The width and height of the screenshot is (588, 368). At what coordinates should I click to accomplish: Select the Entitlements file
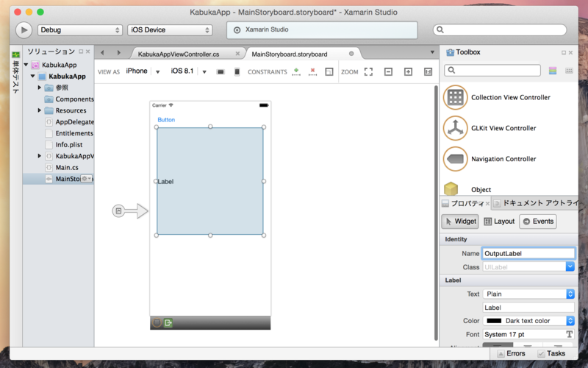tap(69, 133)
